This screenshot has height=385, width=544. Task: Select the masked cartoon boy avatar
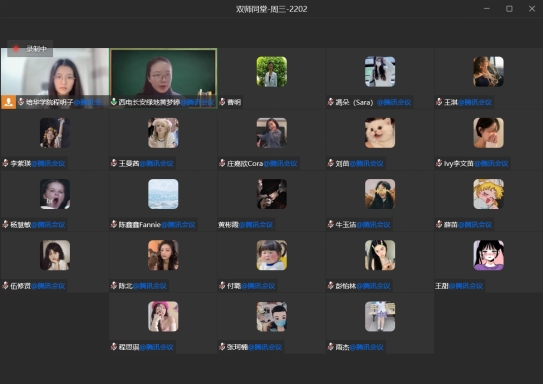[272, 316]
